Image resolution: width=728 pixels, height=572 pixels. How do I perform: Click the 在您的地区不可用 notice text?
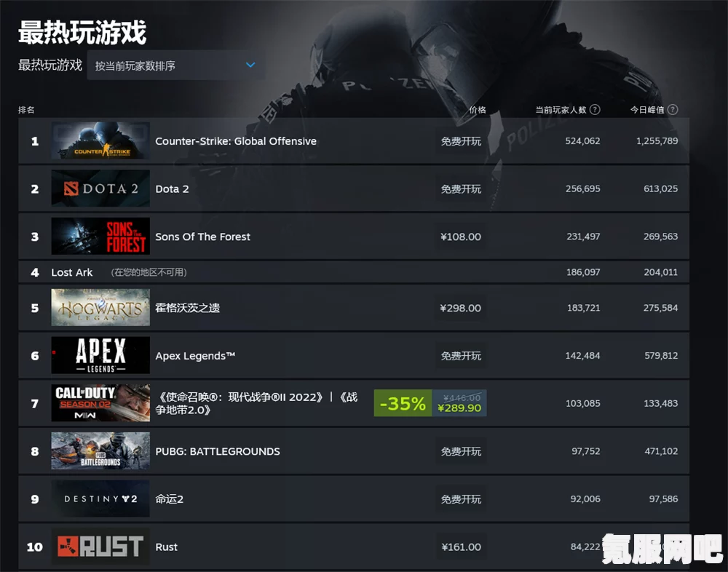point(149,272)
